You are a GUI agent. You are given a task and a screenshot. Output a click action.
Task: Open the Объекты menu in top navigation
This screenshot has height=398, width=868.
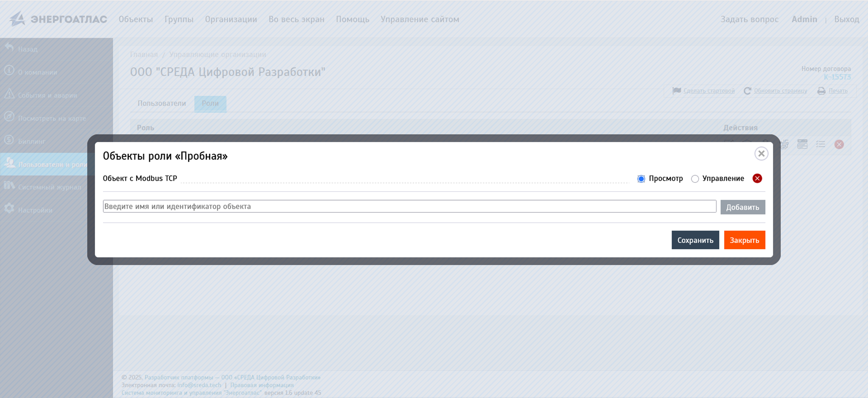click(x=136, y=19)
